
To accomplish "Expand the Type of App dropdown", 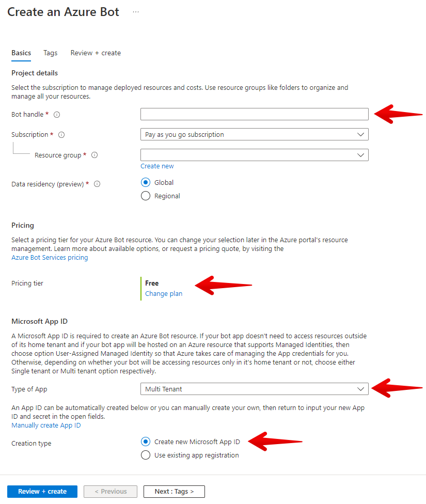I will coord(255,389).
